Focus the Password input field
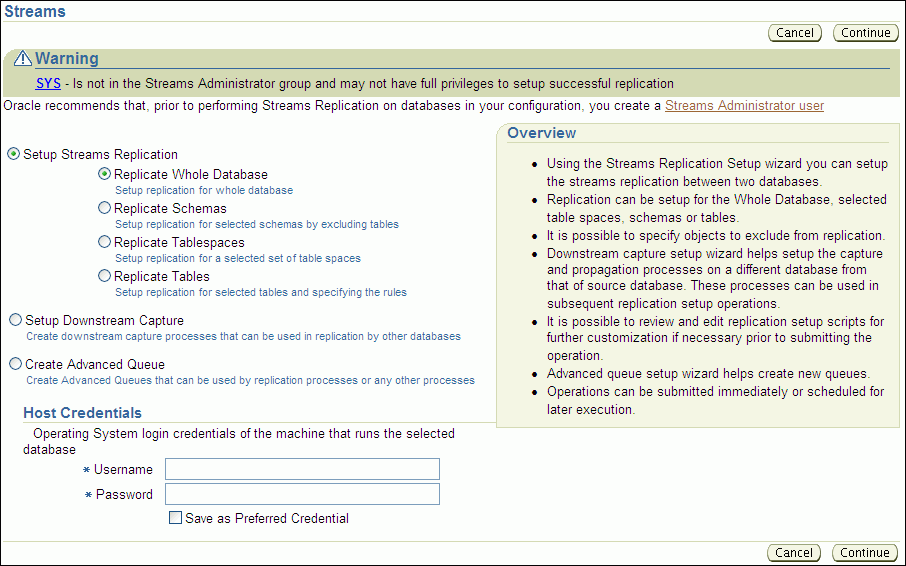This screenshot has width=906, height=566. (x=302, y=494)
